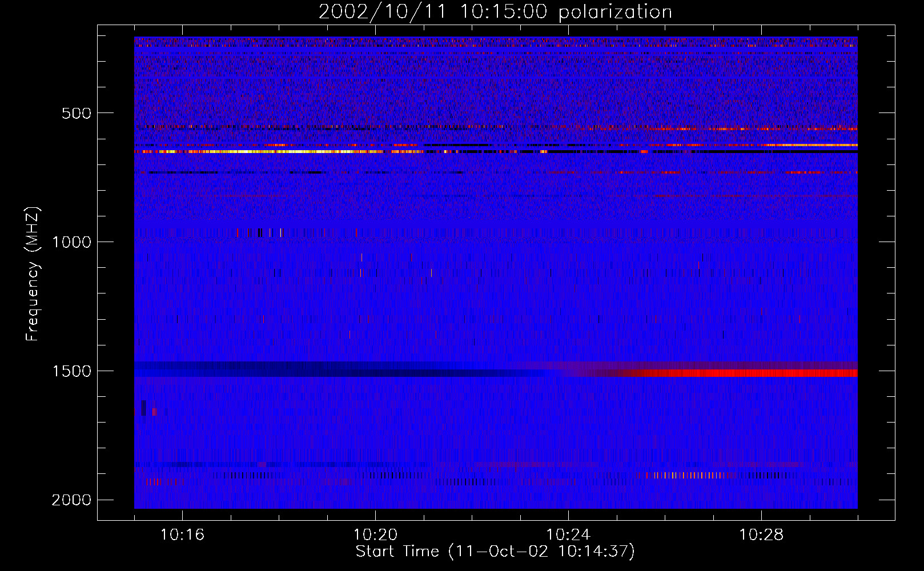Click the 'Start Time (11-Oct-02 10:14:37)' label
The width and height of the screenshot is (924, 571).
pyautogui.click(x=495, y=552)
